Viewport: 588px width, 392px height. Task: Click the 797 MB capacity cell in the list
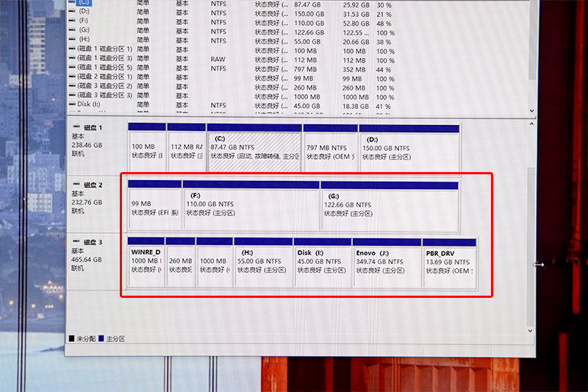(x=305, y=69)
